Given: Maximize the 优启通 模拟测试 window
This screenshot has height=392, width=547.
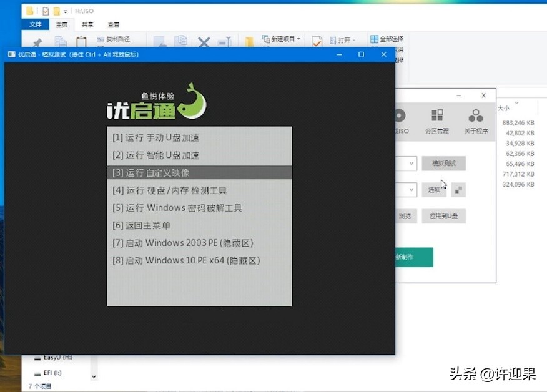Looking at the screenshot, I should click(361, 54).
